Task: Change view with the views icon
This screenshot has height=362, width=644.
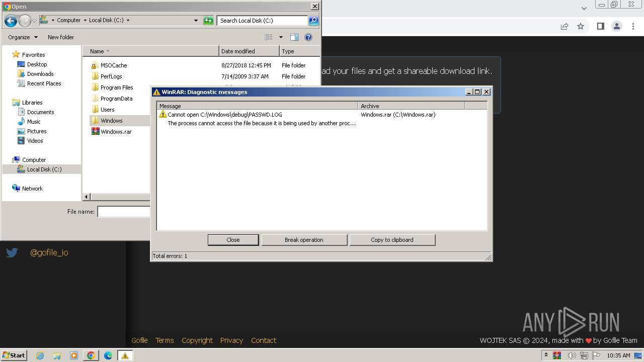Action: pyautogui.click(x=269, y=37)
